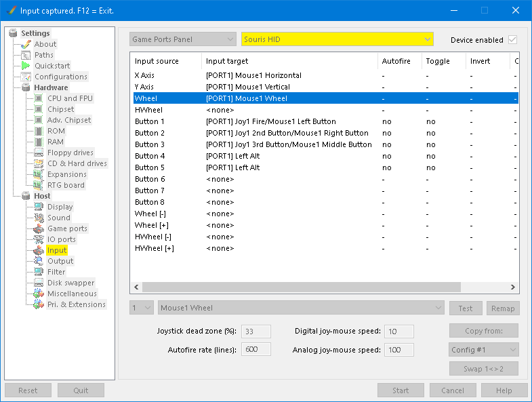Open the Game ports settings page

67,228
